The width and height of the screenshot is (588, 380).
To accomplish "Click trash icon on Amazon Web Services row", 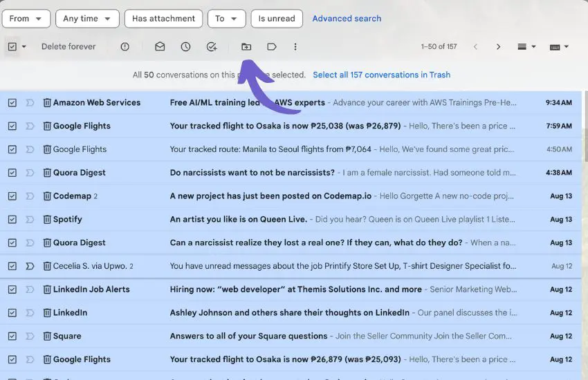I will [x=47, y=102].
